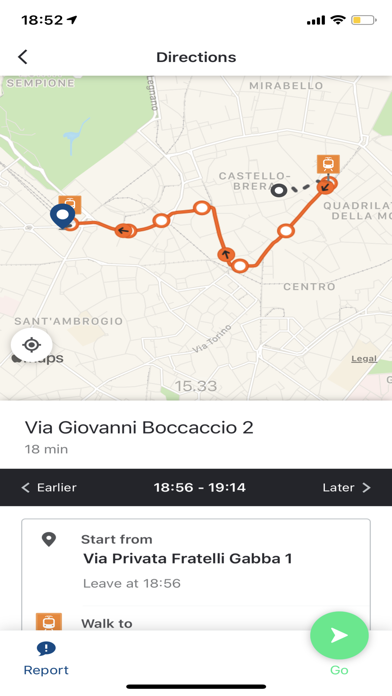Viewport: 392px width, 696px height.
Task: Tap the locate-me crosshair button
Action: pyautogui.click(x=32, y=344)
